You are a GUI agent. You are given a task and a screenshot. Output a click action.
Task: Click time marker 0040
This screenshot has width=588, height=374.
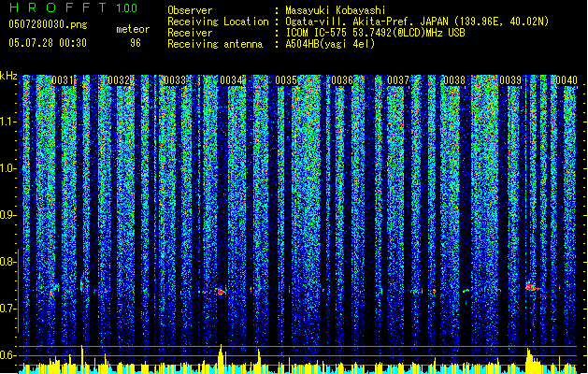(566, 80)
